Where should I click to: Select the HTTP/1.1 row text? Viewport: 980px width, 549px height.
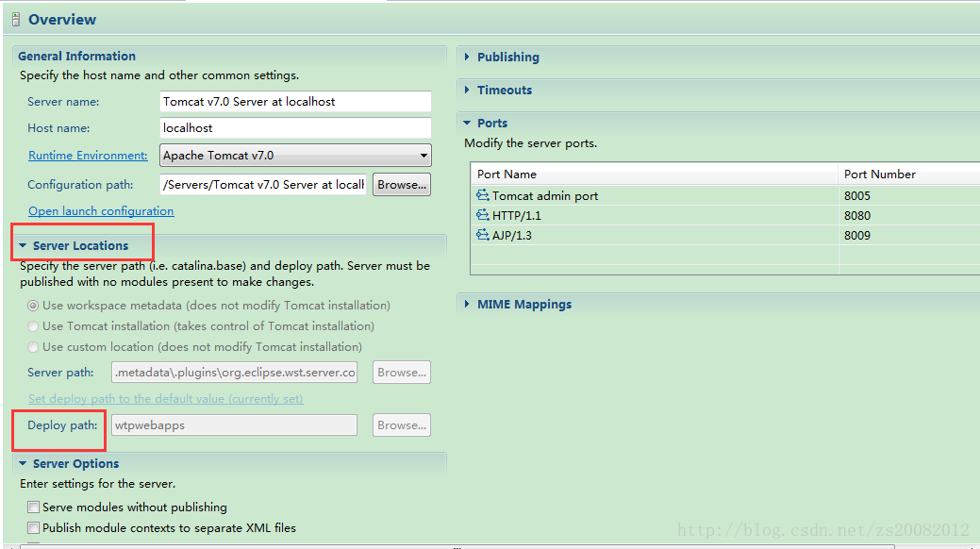517,216
